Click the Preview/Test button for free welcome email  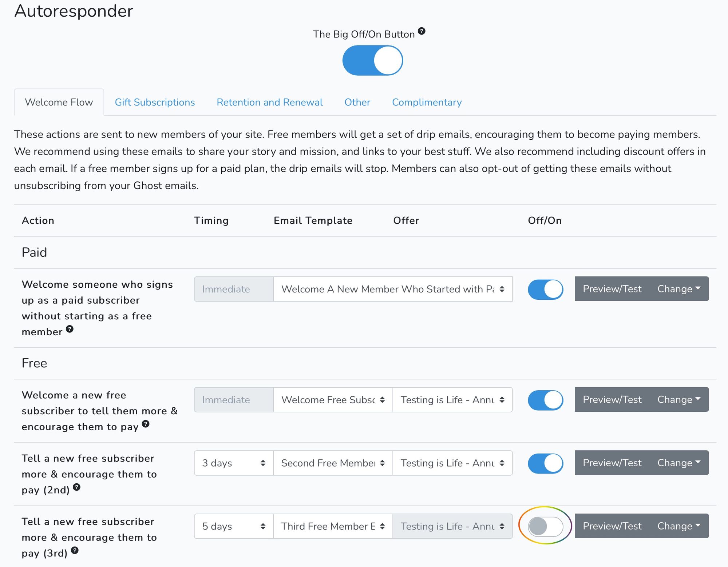tap(612, 399)
